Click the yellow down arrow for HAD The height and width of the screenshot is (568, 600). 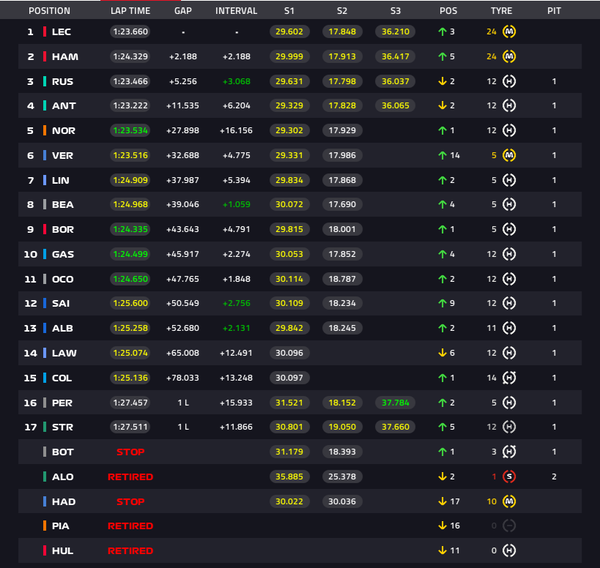coord(442,501)
